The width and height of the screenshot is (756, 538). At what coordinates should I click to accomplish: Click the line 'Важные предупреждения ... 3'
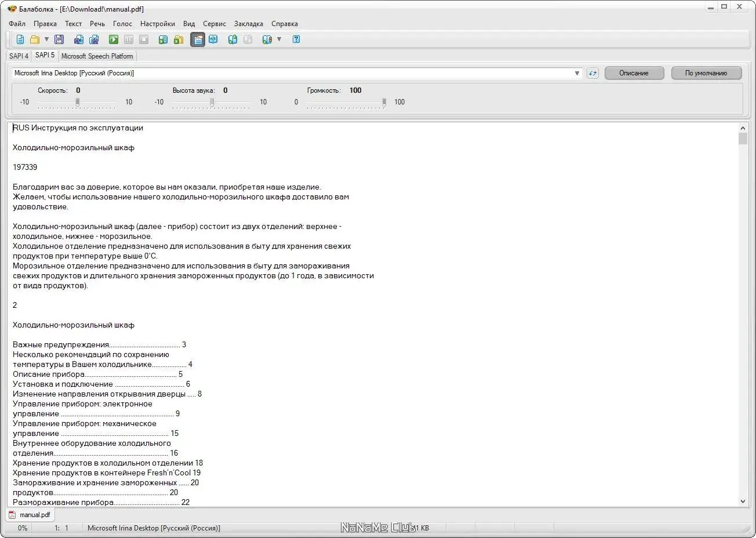coord(99,345)
